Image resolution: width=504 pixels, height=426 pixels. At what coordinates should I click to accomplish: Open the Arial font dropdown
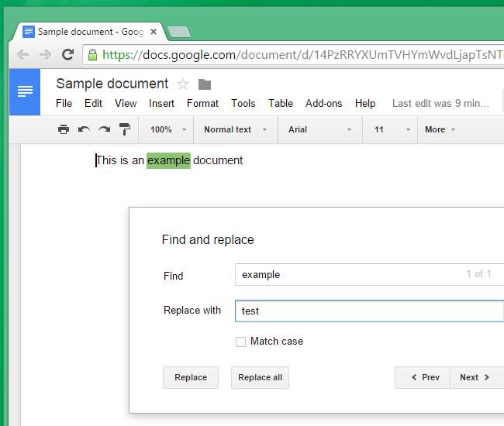click(x=319, y=129)
